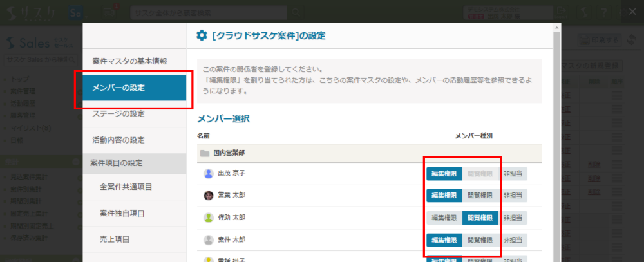Screen dimensions: 644x262
Task: Open 固定売上集計 in the background sidebar
Action: 29,214
